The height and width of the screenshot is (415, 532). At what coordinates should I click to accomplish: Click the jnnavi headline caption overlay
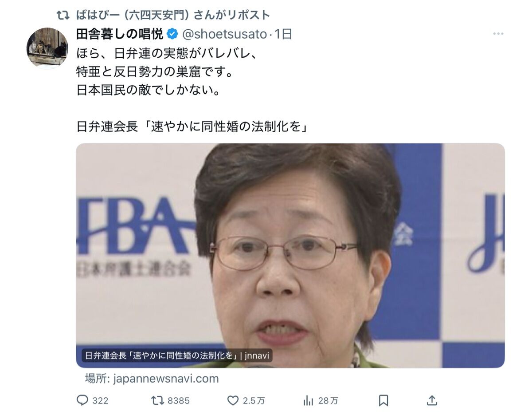[176, 356]
